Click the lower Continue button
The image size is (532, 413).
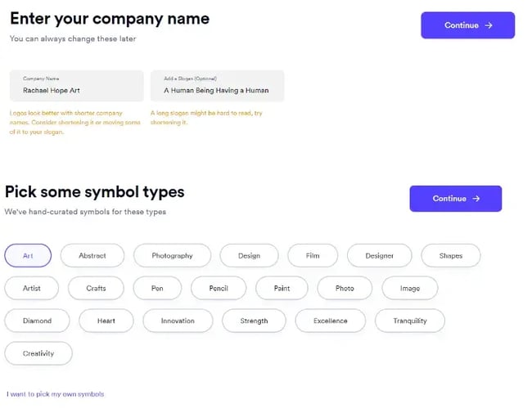[x=455, y=199]
